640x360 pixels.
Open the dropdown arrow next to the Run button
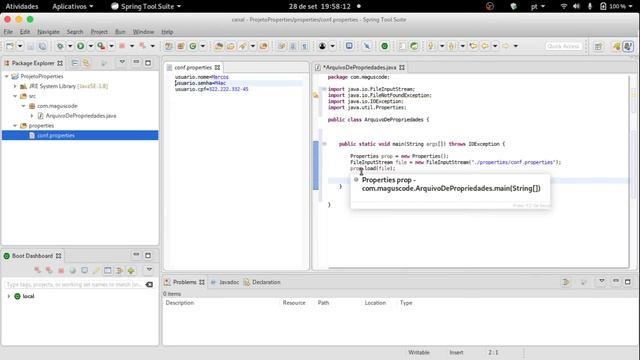coord(91,46)
